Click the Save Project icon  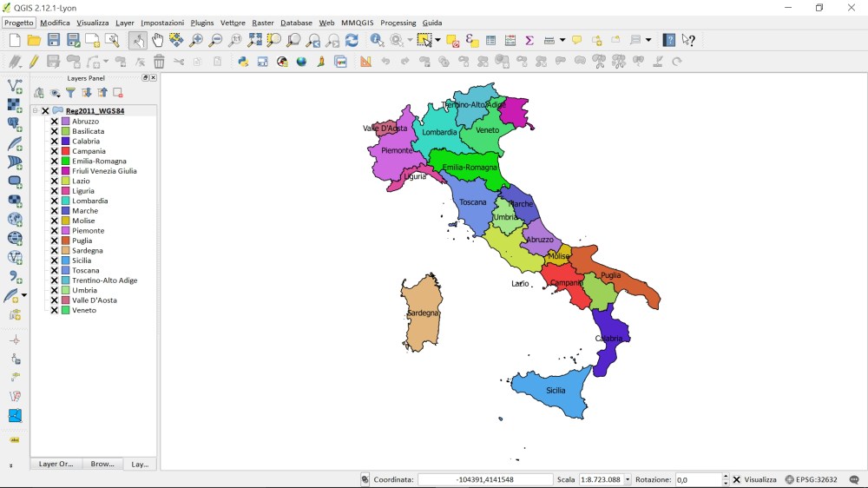tap(54, 40)
